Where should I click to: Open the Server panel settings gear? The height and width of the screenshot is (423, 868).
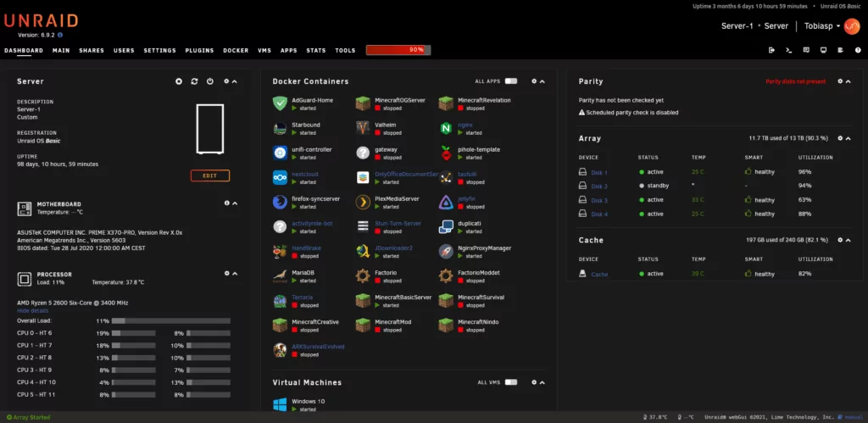coord(226,81)
